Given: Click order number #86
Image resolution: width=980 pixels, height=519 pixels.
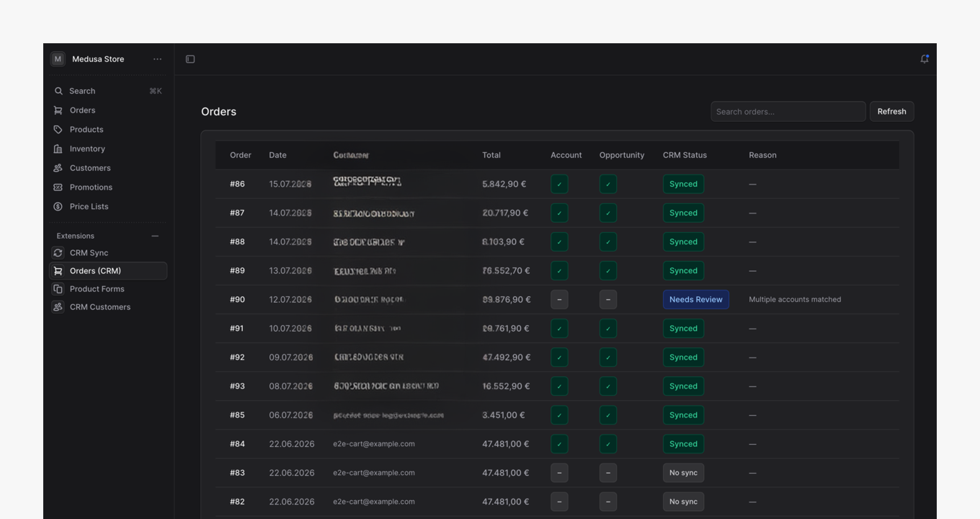Looking at the screenshot, I should click(x=237, y=184).
